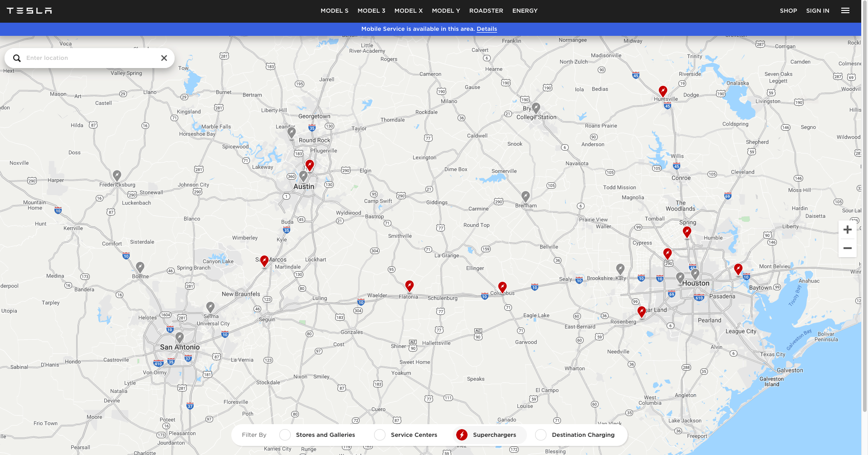Viewport: 868px width, 455px height.
Task: Open the ENERGY menu item
Action: (525, 10)
